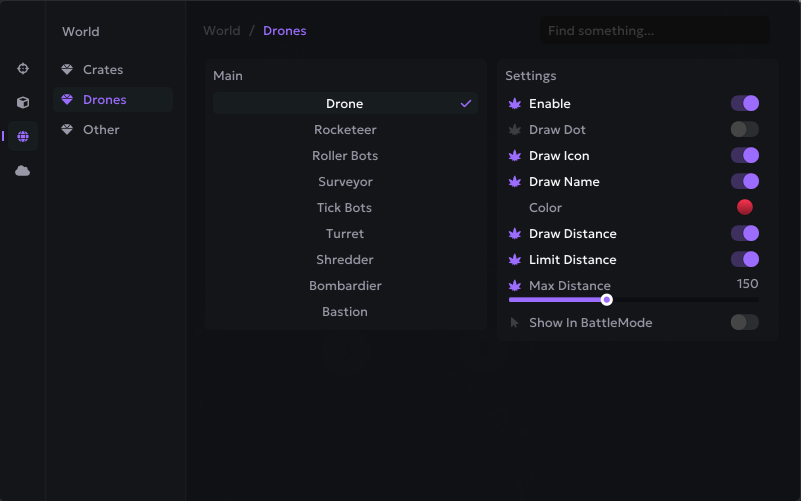The image size is (801, 501).
Task: Click World in the breadcrumb path
Action: pos(221,31)
